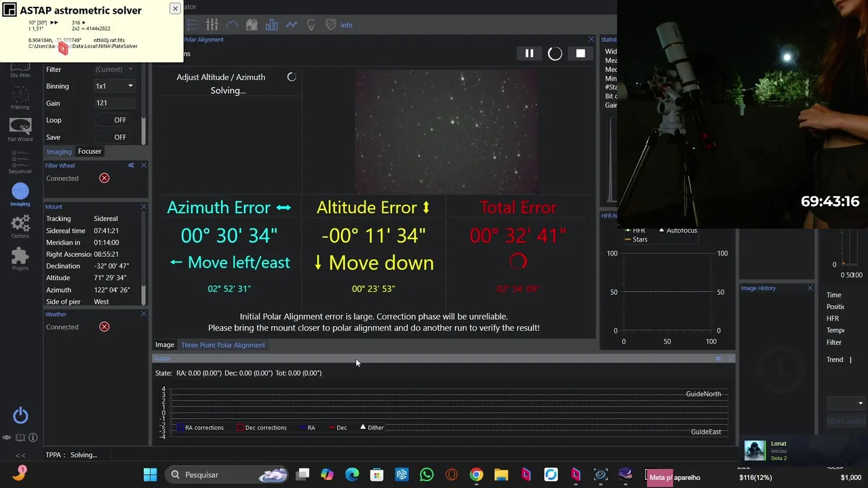Open the Filter (Current) dropdown
The width and height of the screenshot is (868, 488).
(x=114, y=69)
